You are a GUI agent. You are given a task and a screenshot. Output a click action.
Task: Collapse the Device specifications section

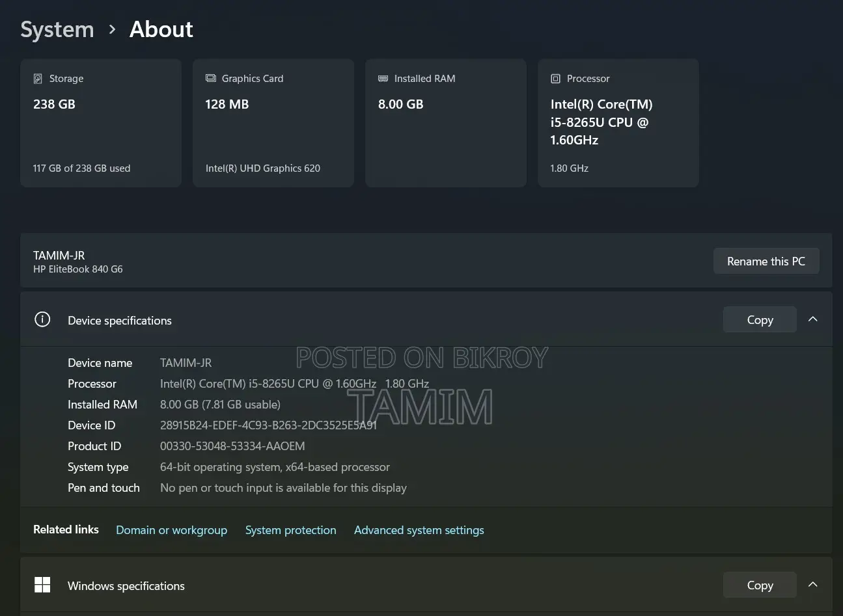click(x=812, y=319)
